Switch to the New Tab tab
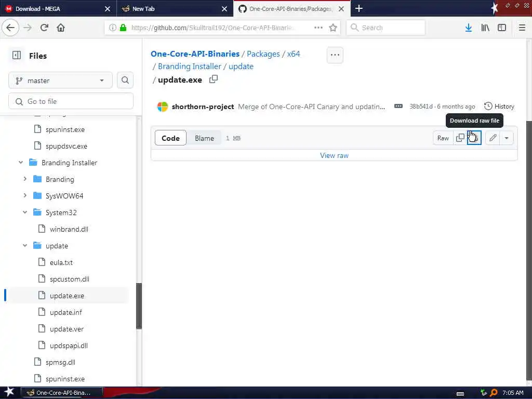The image size is (532, 399). 175,8
